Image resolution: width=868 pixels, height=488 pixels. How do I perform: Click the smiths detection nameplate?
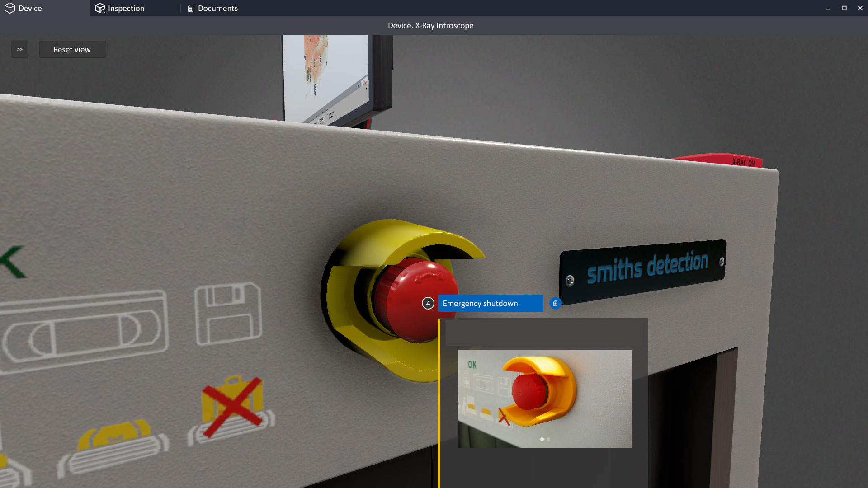coord(644,268)
